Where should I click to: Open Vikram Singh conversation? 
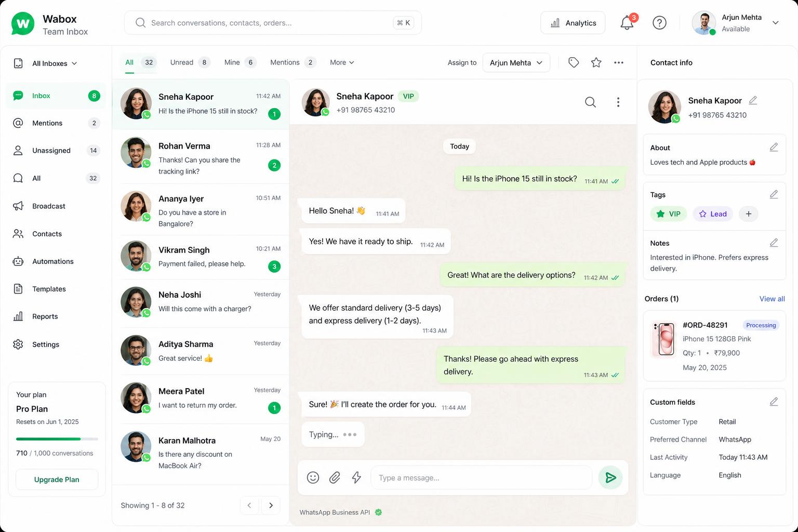click(201, 257)
